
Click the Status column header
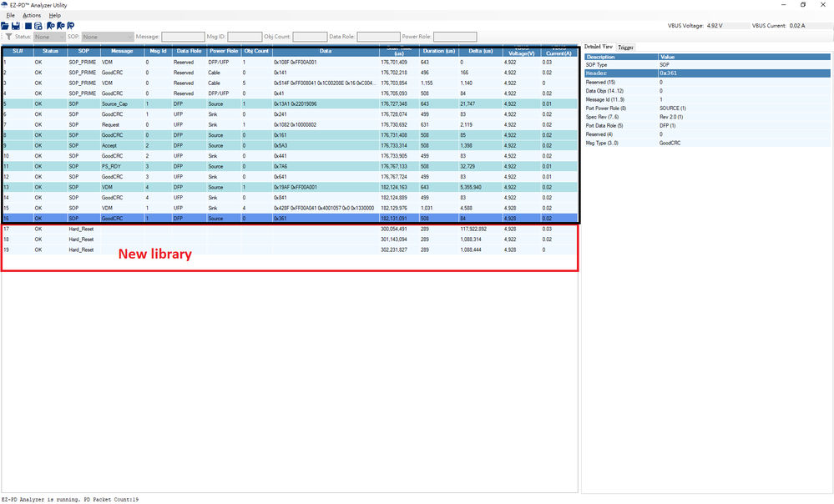[x=51, y=51]
